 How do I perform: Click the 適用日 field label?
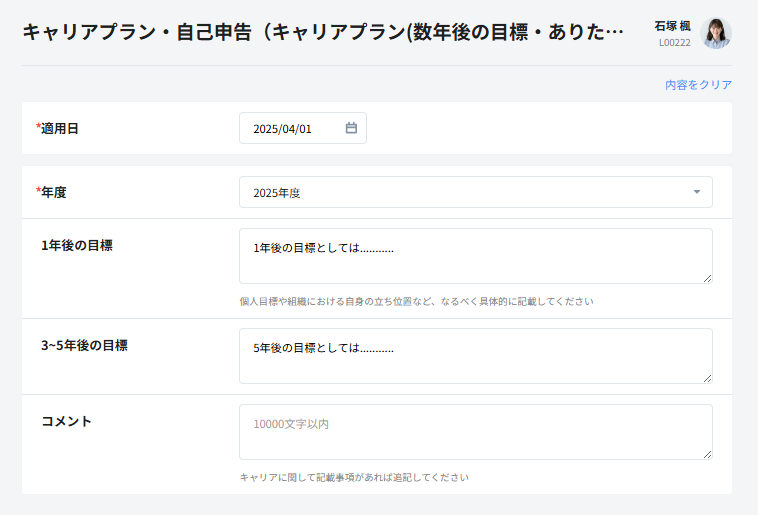[x=59, y=129]
